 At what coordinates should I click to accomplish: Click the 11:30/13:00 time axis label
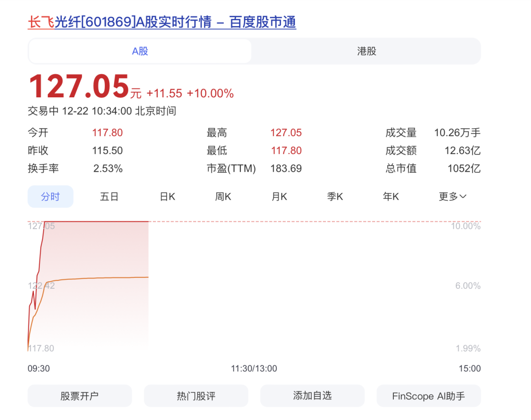pyautogui.click(x=254, y=368)
